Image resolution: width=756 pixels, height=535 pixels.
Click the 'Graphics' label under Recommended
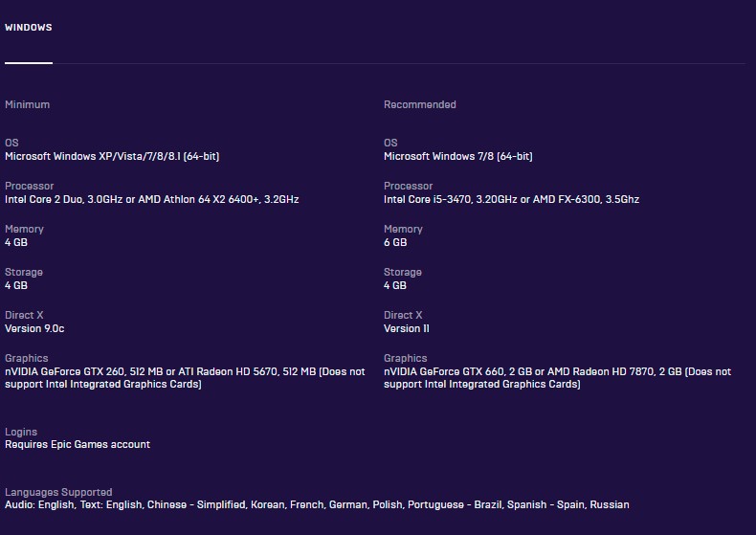(405, 358)
